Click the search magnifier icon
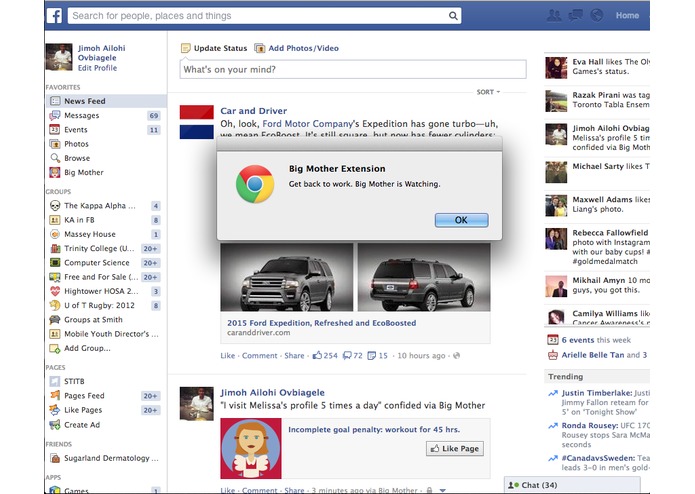This screenshot has height=494, width=695. 453,16
